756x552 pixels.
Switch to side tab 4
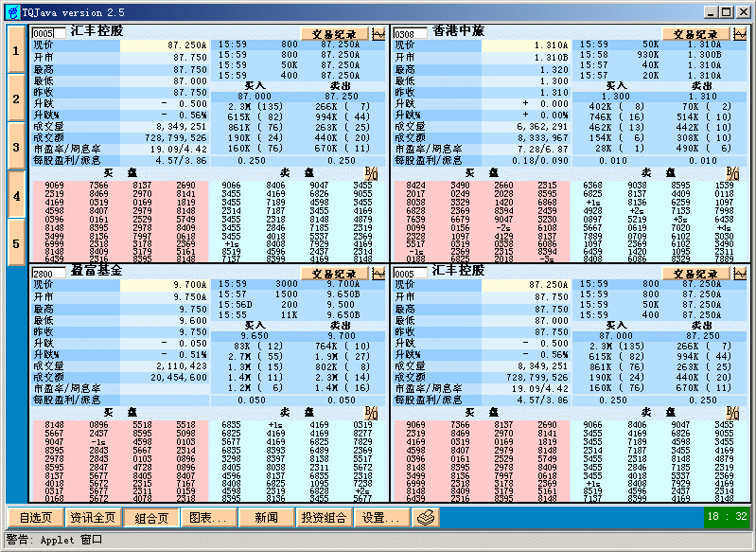pos(16,195)
